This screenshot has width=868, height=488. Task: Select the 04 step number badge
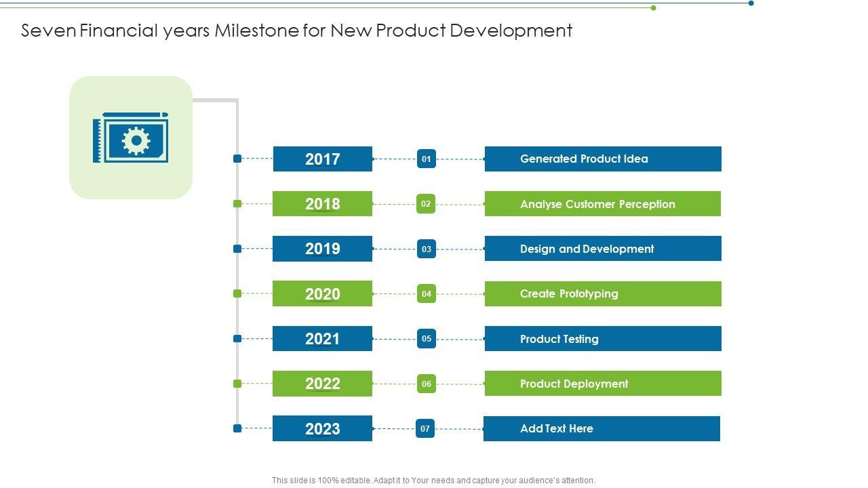426,293
